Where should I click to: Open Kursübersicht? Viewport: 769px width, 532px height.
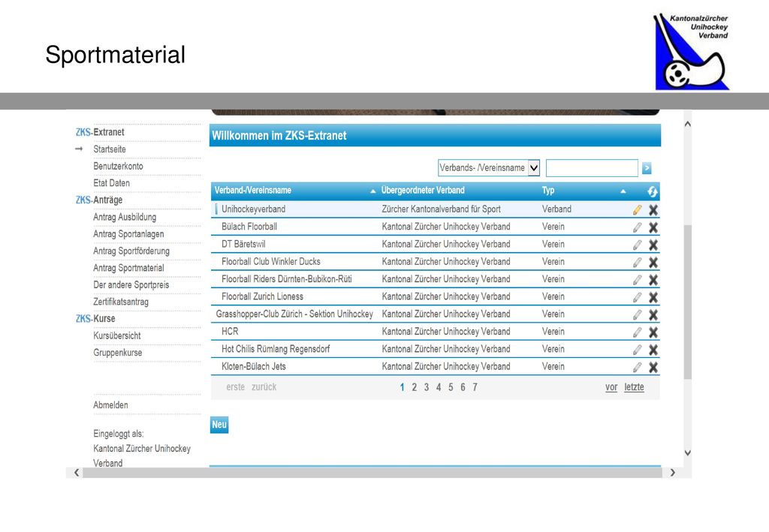tap(116, 335)
